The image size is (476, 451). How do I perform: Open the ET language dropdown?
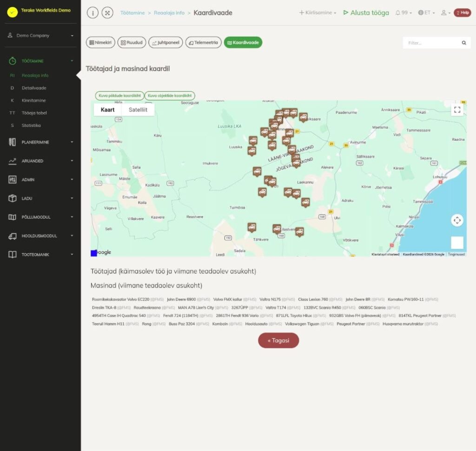[x=427, y=13]
